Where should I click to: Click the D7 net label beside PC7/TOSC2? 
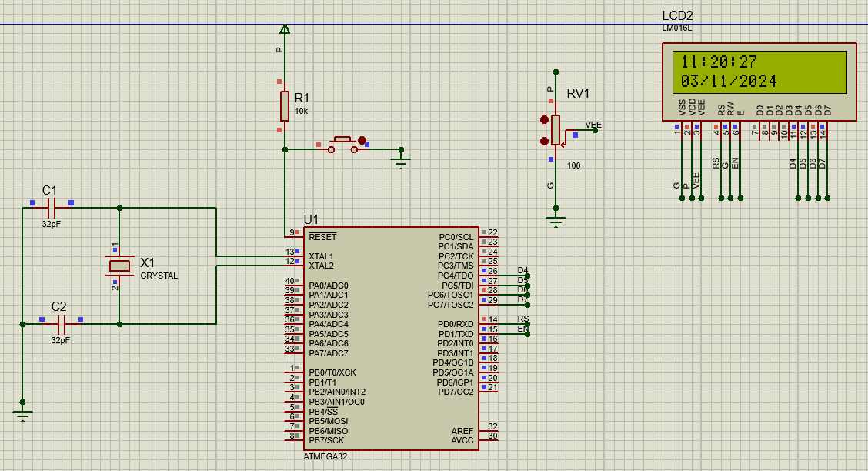(522, 300)
